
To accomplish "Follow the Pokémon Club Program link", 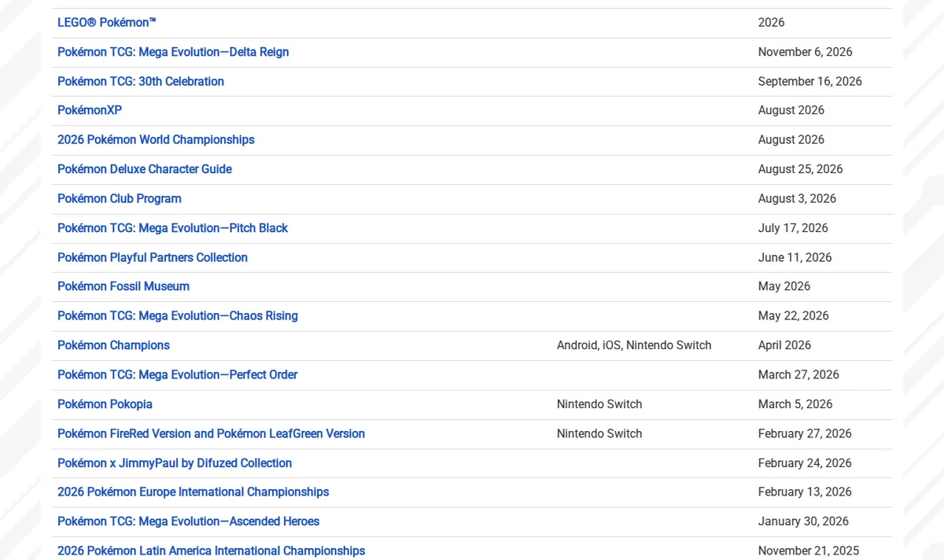I will (120, 198).
